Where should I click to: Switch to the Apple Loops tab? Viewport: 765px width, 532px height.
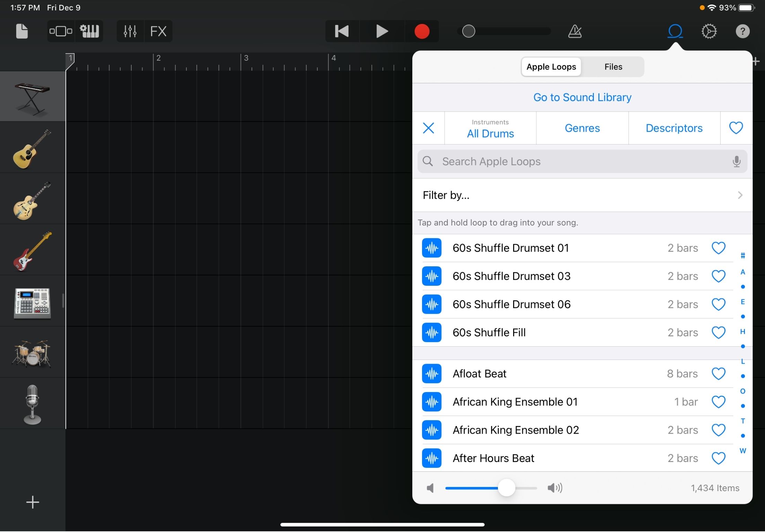(551, 66)
